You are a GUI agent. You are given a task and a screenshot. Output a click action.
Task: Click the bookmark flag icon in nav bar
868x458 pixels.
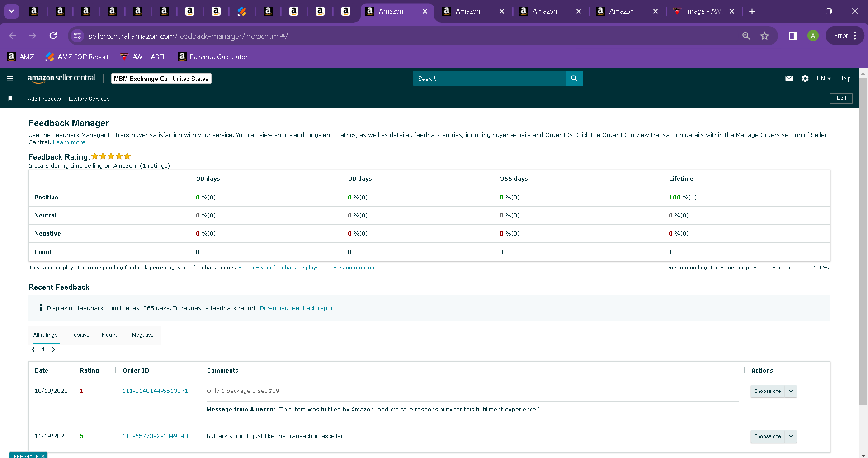(10, 99)
